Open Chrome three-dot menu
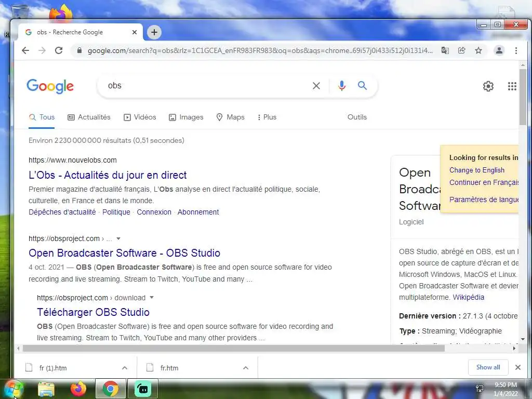The height and width of the screenshot is (399, 532). 516,50
